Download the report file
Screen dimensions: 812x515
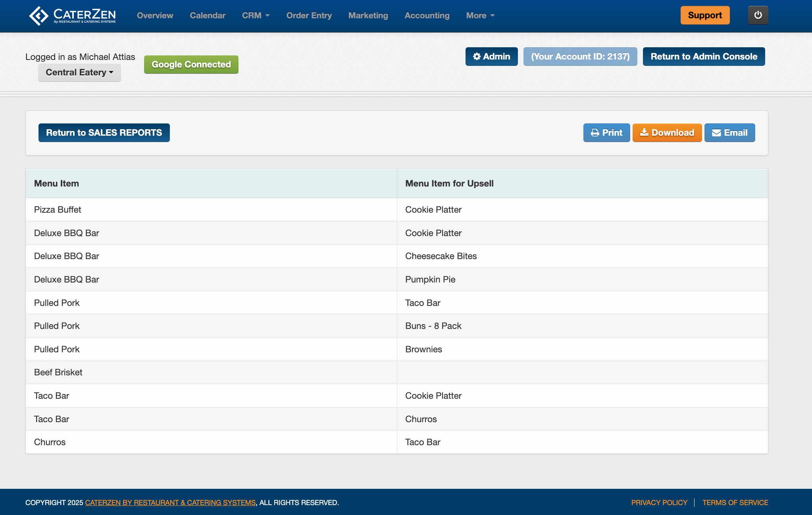coord(667,133)
